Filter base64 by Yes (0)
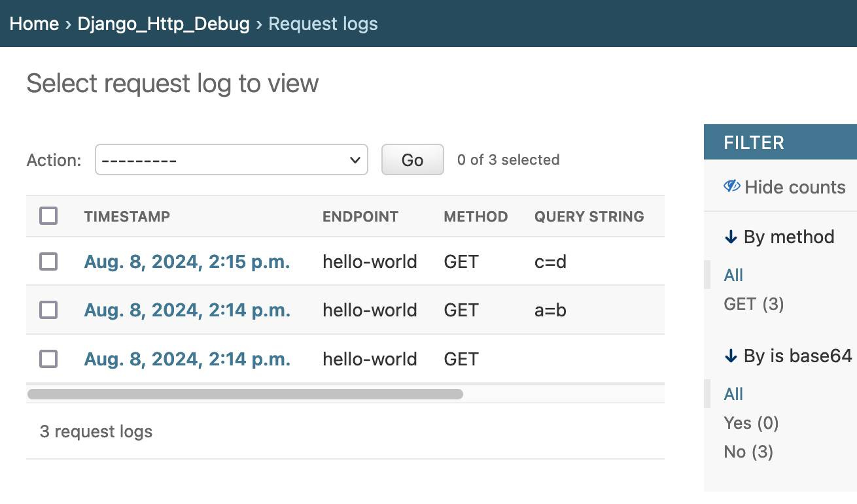Image resolution: width=857 pixels, height=504 pixels. click(x=751, y=423)
